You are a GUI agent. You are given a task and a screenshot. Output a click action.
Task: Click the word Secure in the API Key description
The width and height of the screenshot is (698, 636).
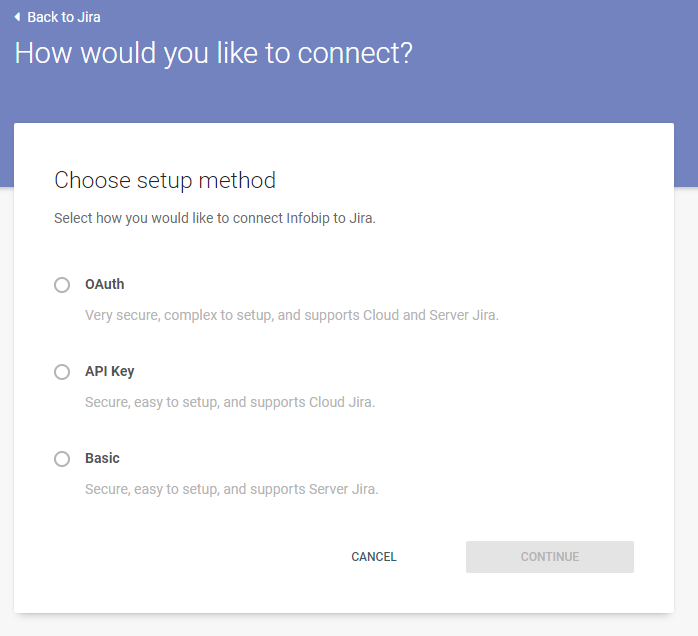[107, 402]
